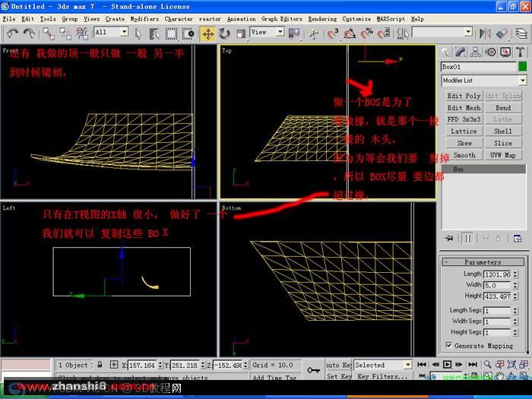
Task: Click the Align tool icon
Action: click(x=502, y=33)
